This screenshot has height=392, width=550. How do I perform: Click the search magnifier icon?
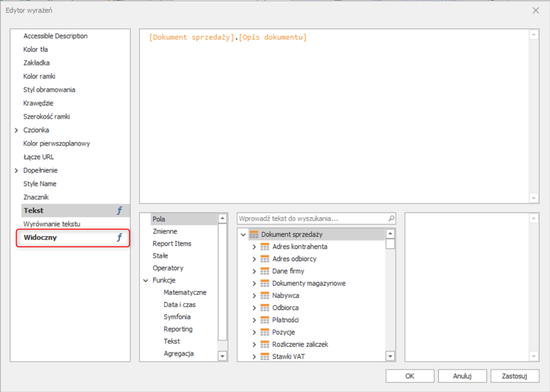[391, 219]
